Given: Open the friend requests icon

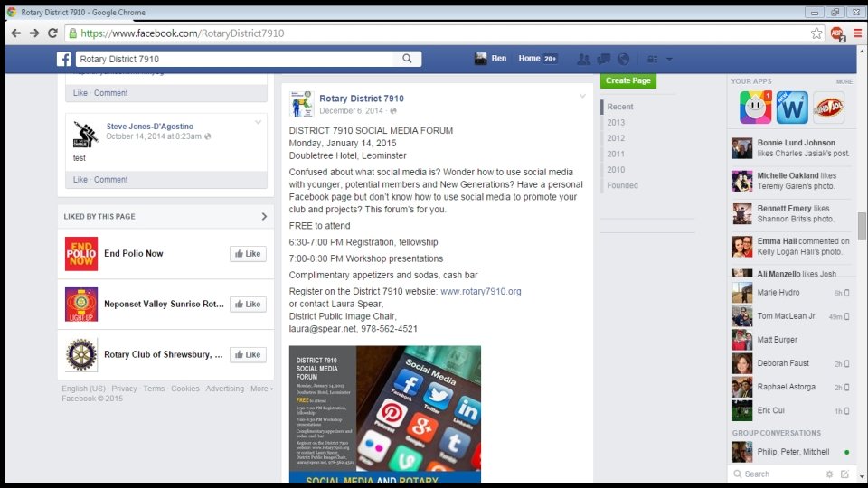Looking at the screenshot, I should click(583, 60).
